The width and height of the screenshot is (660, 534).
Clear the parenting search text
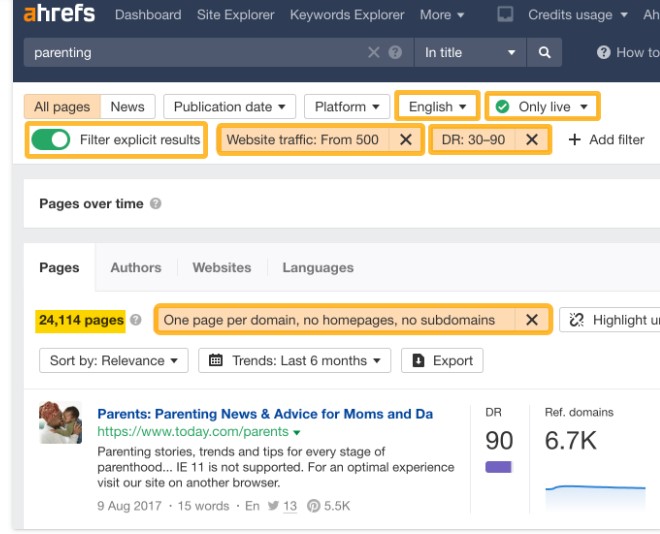[x=374, y=53]
